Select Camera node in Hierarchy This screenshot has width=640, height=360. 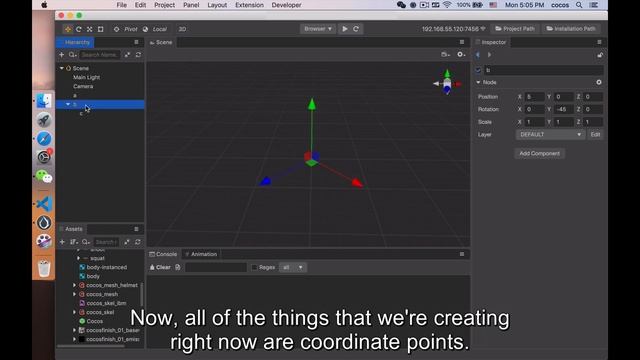pyautogui.click(x=83, y=86)
